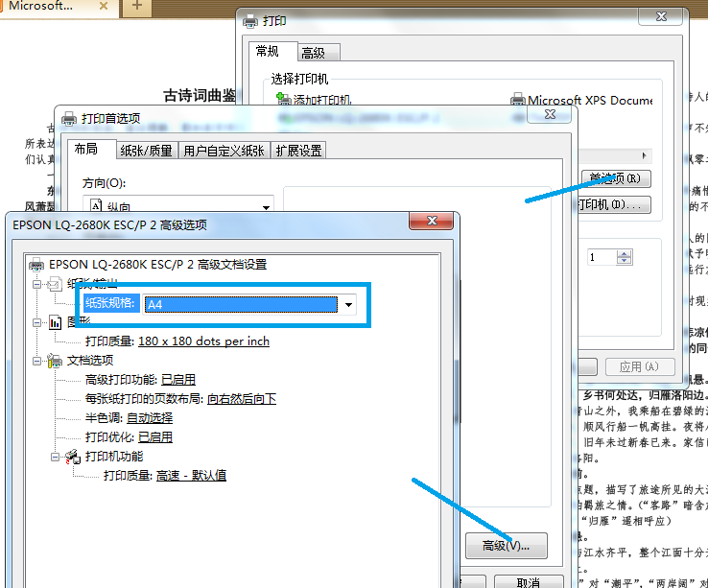Switch to the 扩展设置 tab
The height and width of the screenshot is (588, 708).
pos(298,151)
